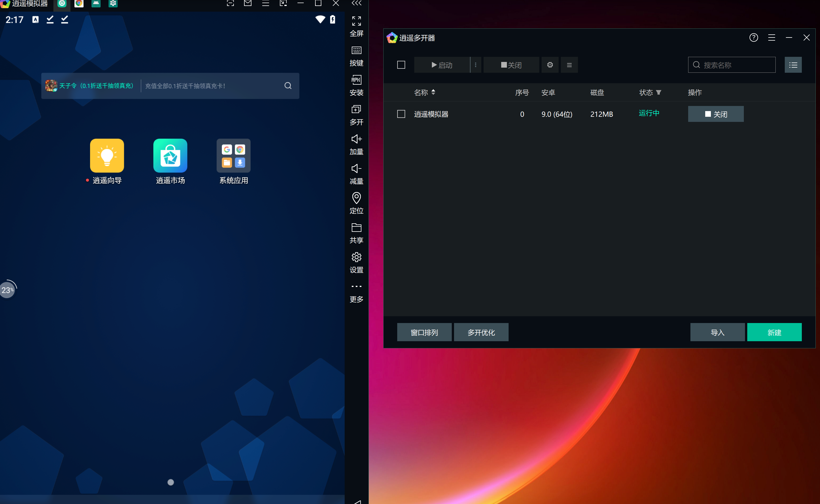
Task: Click the 序号 column header
Action: [x=522, y=92]
